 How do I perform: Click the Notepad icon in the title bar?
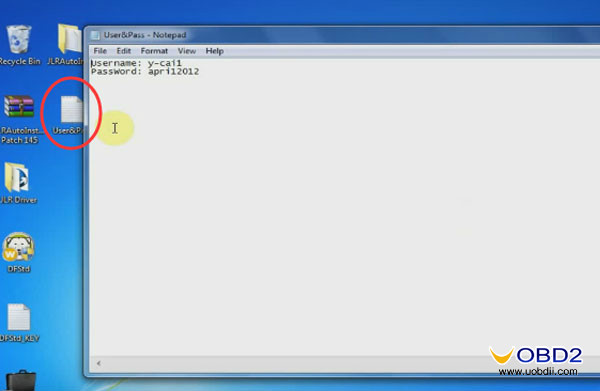[95, 35]
